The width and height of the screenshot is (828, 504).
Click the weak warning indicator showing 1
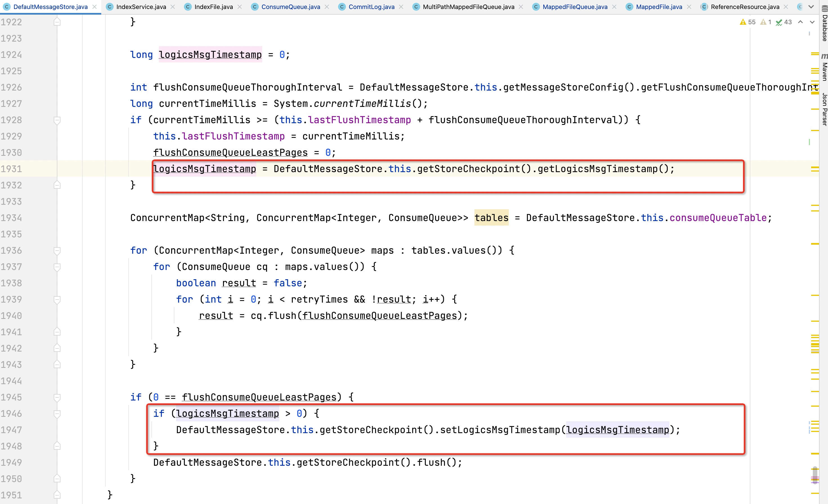[766, 22]
